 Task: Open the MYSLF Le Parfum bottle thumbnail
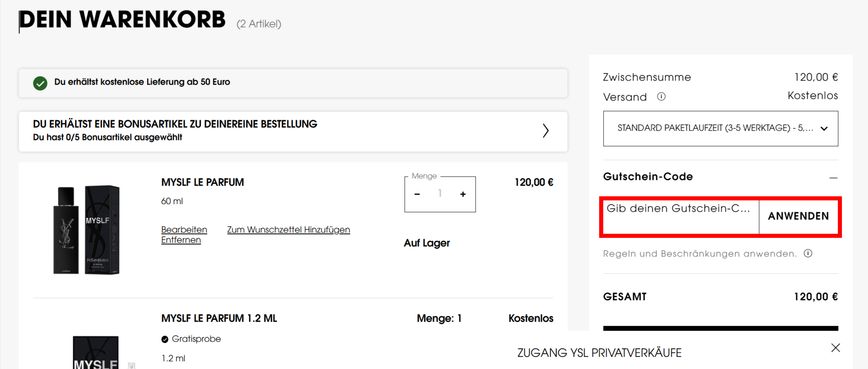86,230
